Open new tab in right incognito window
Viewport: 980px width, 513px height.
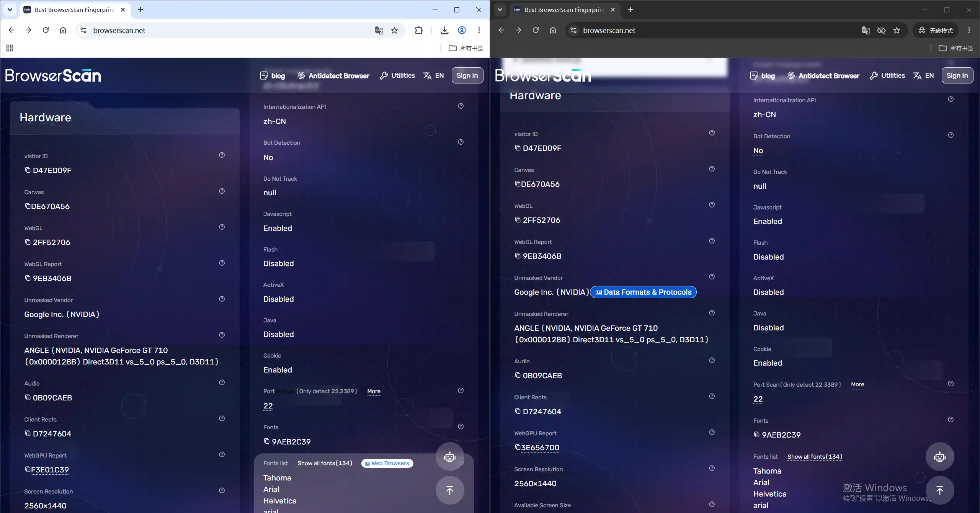(x=630, y=10)
